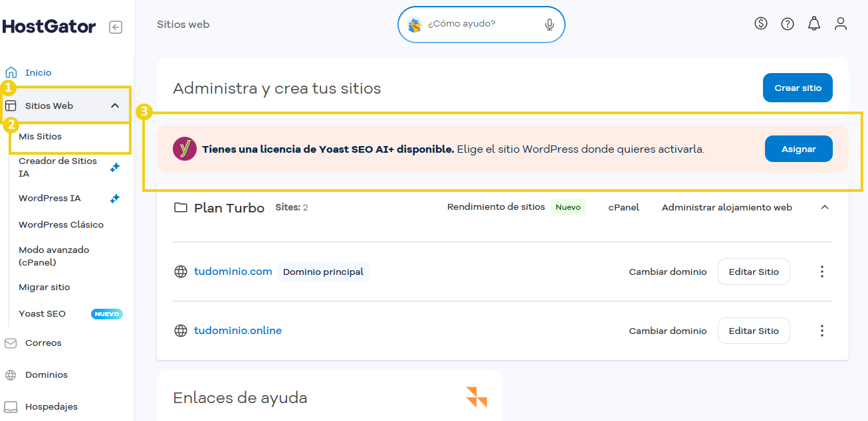Open Creador de Sitios IA
This screenshot has width=868, height=421.
tap(58, 167)
